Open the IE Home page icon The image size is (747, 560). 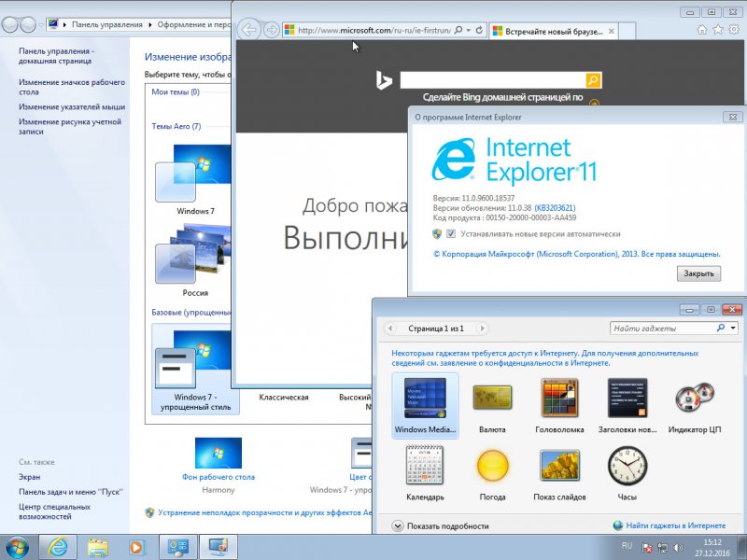point(702,30)
